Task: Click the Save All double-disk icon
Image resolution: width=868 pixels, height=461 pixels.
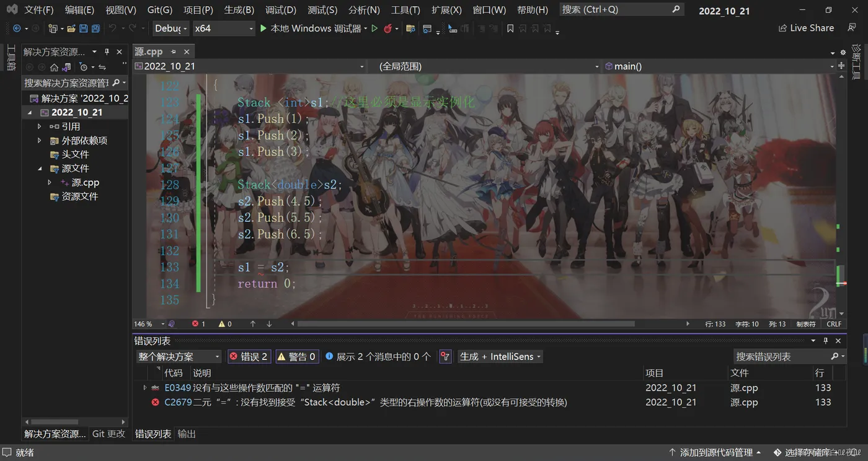Action: tap(95, 29)
